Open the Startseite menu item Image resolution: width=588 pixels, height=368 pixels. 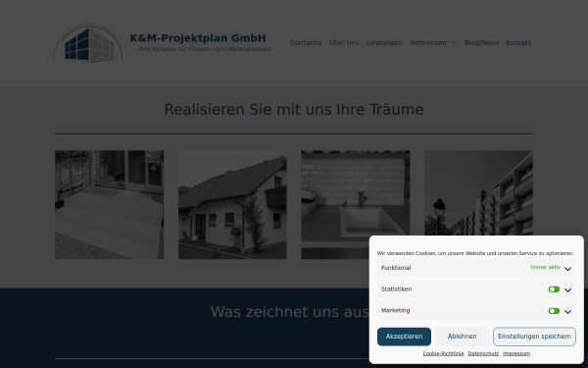pos(305,43)
